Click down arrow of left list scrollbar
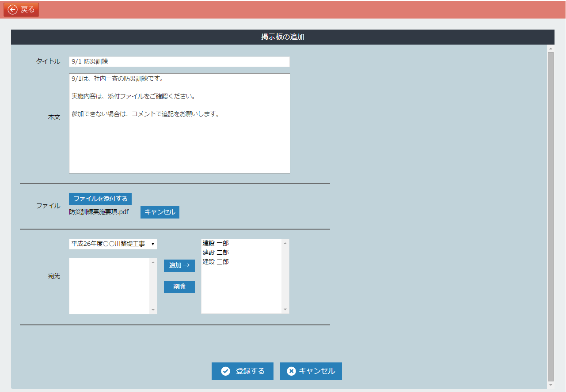This screenshot has height=392, width=566. tap(153, 310)
